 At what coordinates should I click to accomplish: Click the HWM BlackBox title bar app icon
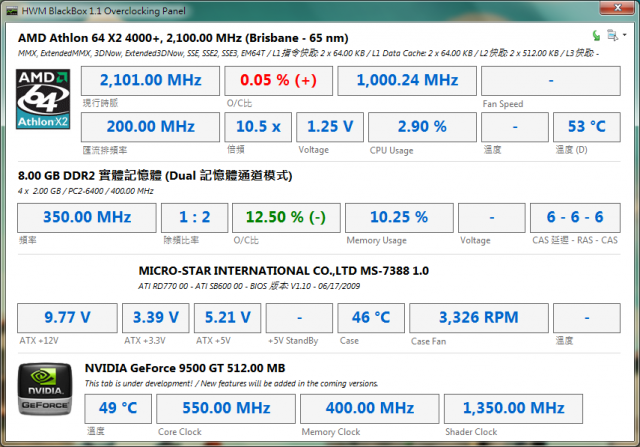pyautogui.click(x=12, y=11)
